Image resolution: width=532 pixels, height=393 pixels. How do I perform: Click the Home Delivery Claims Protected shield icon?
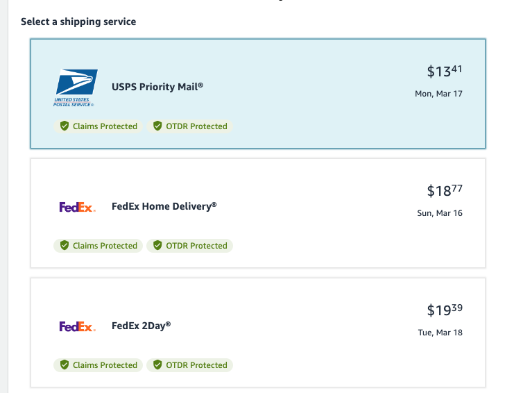tap(65, 245)
